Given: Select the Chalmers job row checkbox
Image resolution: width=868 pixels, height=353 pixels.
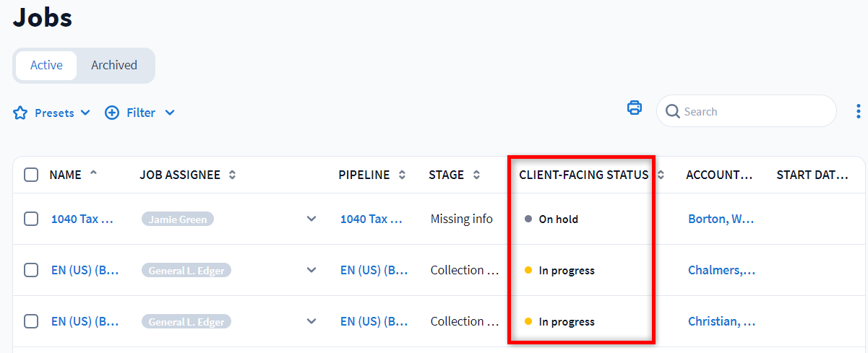Looking at the screenshot, I should pos(31,270).
